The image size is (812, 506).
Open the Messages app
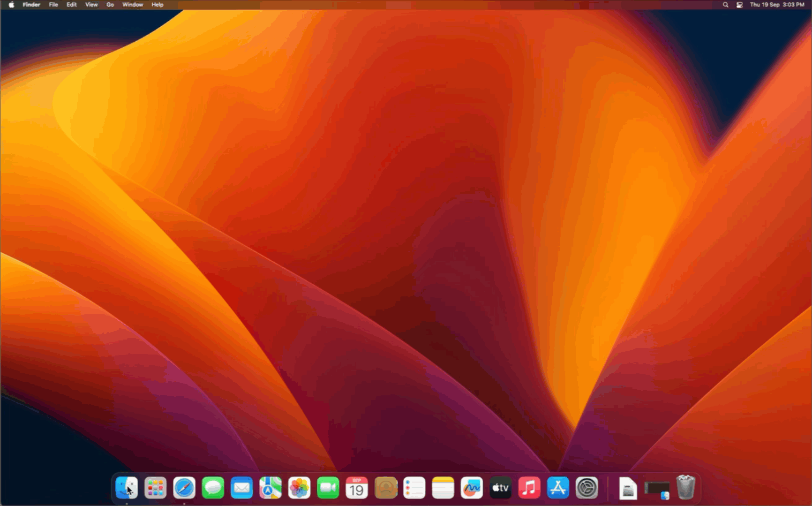213,488
